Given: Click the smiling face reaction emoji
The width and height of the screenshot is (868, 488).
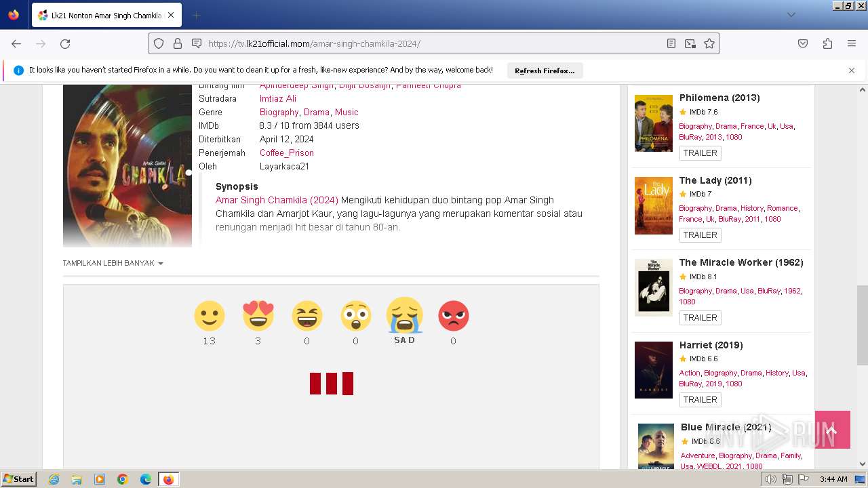Looking at the screenshot, I should pyautogui.click(x=209, y=316).
